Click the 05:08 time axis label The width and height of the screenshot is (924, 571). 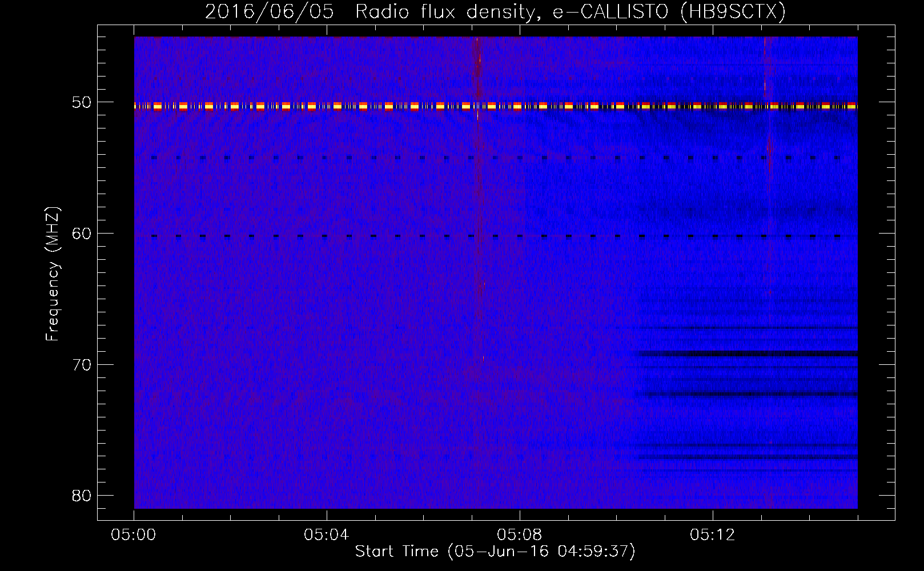[x=520, y=535]
